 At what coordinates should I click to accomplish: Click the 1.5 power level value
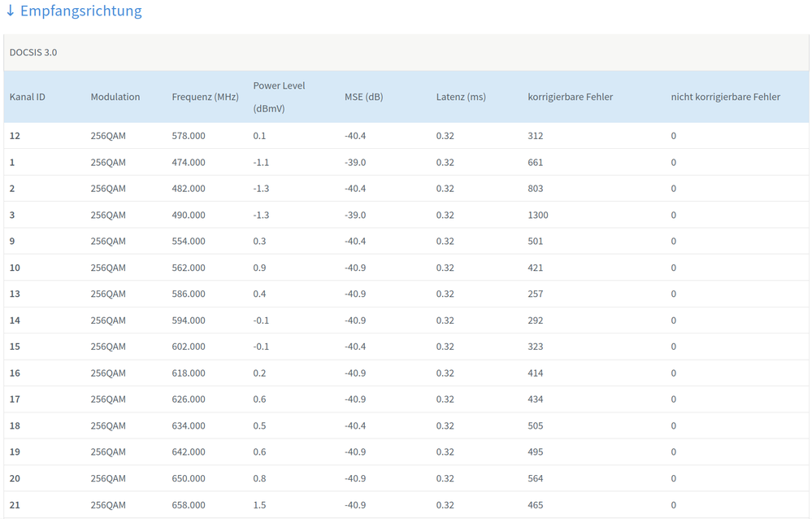point(259,505)
